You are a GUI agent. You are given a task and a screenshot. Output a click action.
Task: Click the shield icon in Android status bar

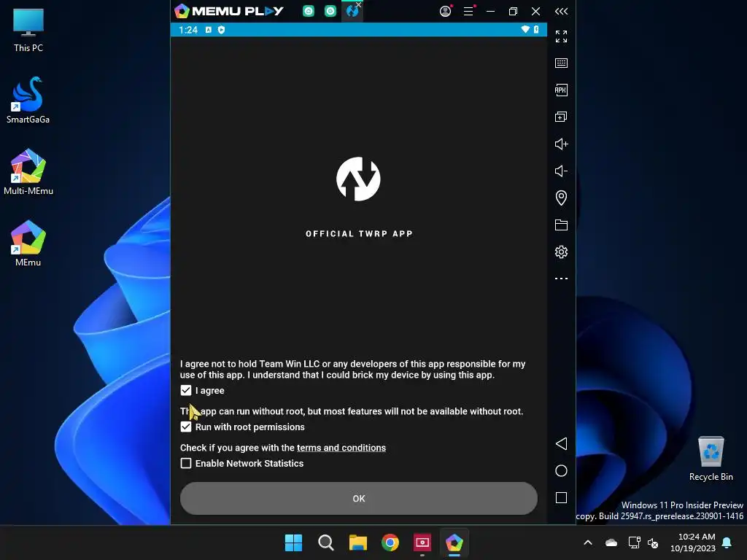[221, 30]
